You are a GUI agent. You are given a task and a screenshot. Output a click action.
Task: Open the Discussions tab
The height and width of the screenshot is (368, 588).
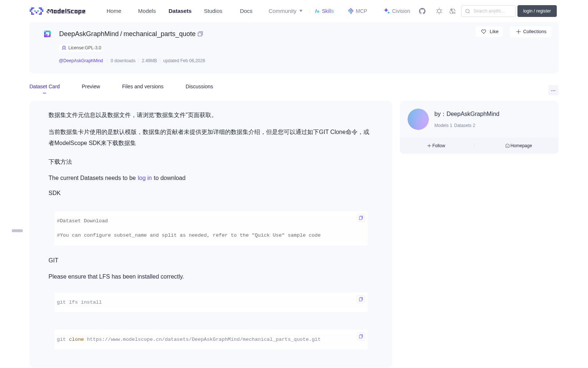(x=199, y=86)
